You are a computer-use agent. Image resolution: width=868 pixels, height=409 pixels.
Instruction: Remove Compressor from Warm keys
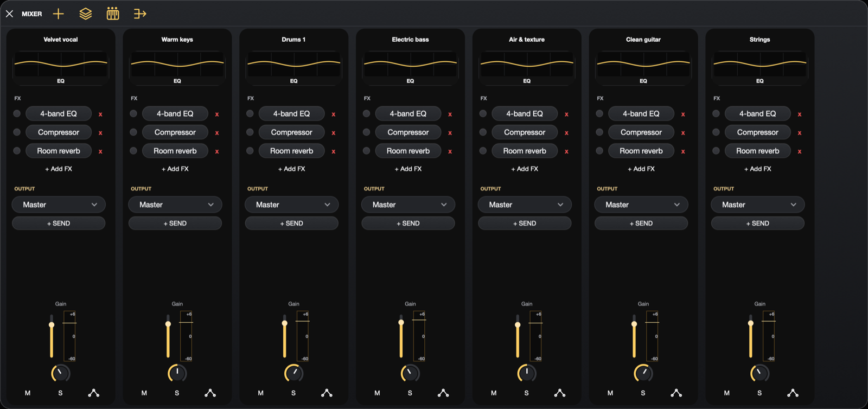(x=217, y=133)
